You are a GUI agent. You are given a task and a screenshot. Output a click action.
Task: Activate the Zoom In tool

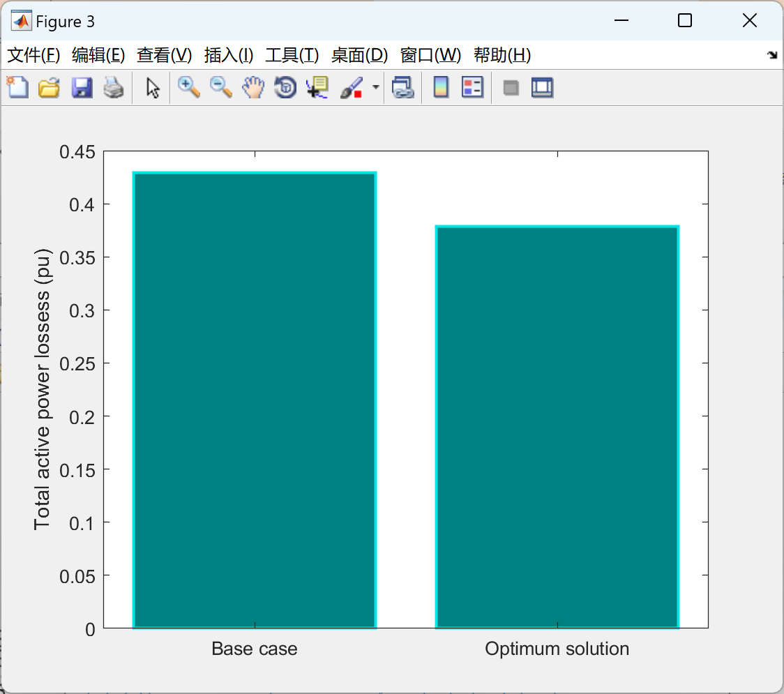pos(189,87)
